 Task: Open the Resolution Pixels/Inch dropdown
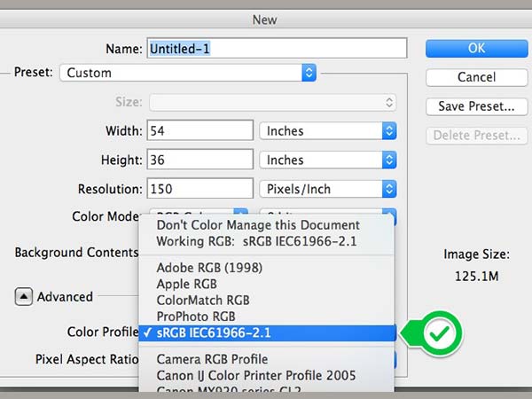327,190
